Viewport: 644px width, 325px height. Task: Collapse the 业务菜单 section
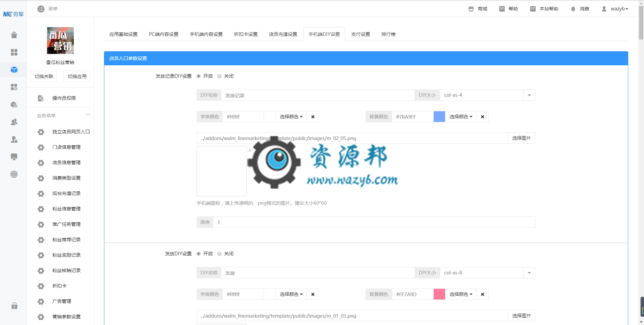pyautogui.click(x=88, y=115)
